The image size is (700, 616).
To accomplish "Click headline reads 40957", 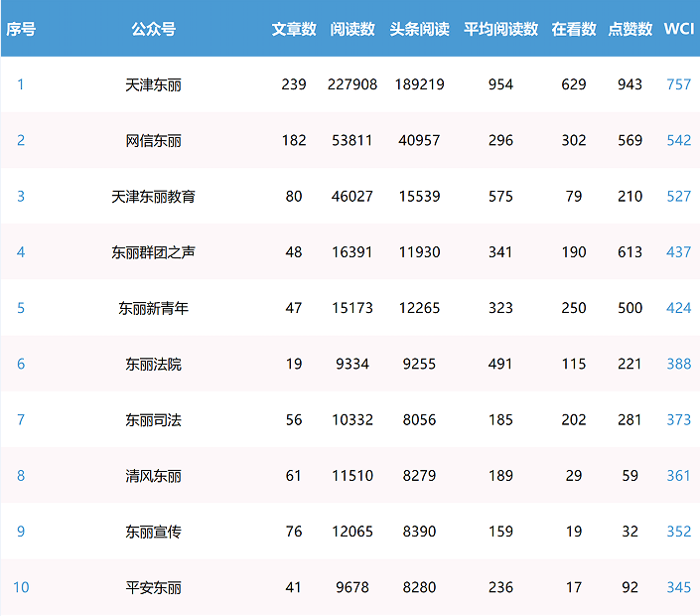I will pyautogui.click(x=419, y=140).
